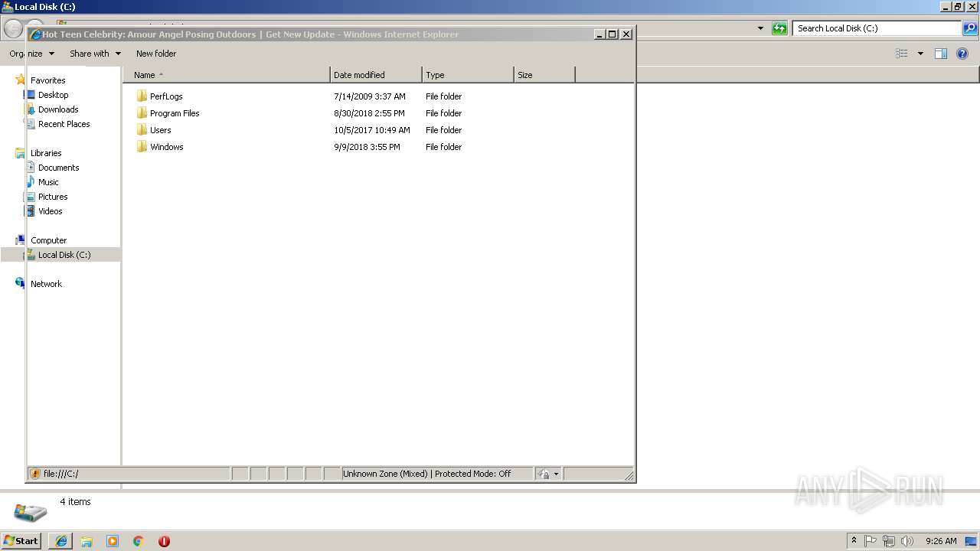Open the Documents library
The width and height of the screenshot is (980, 551).
(x=59, y=168)
